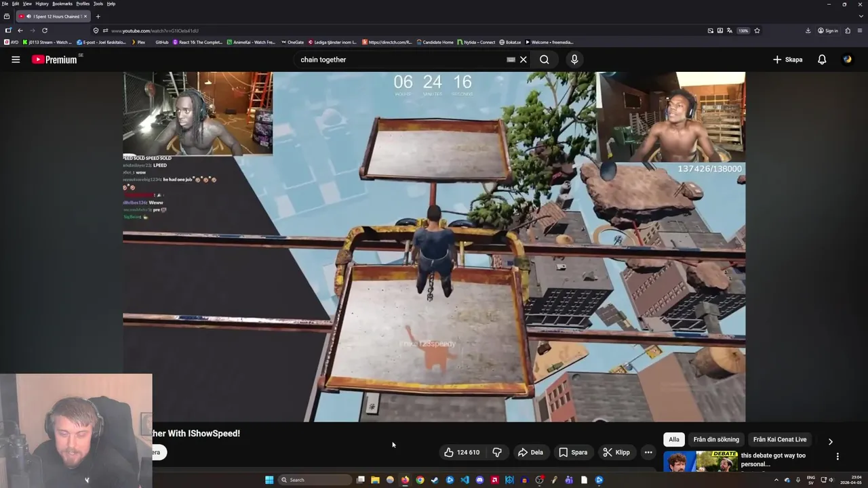
Task: Open the virtual keyboard in the search box
Action: pos(511,60)
